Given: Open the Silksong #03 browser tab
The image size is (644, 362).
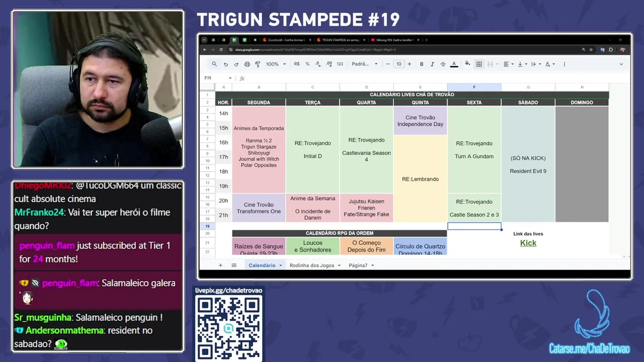Looking at the screenshot, I should click(394, 40).
